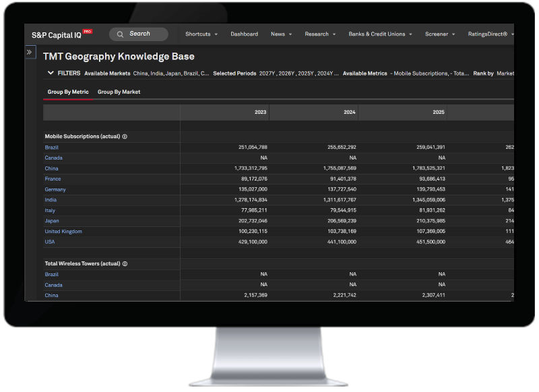
Task: Open the USA market link
Action: coord(50,242)
